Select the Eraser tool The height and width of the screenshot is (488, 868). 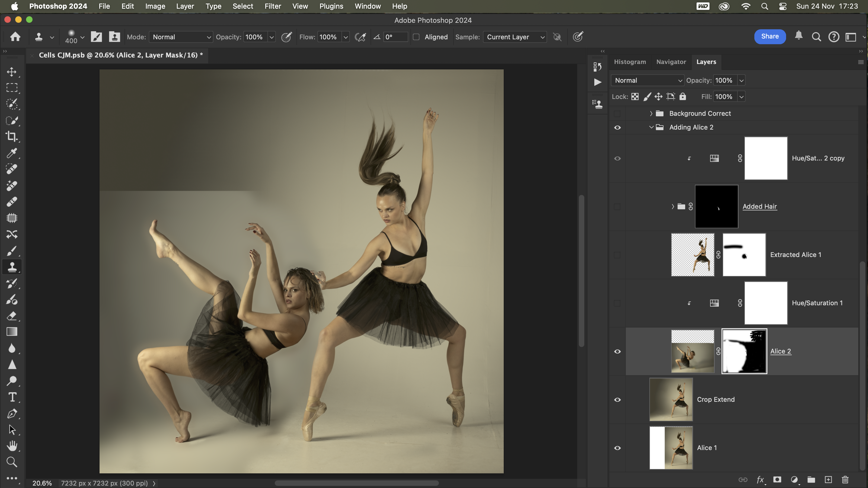click(11, 316)
